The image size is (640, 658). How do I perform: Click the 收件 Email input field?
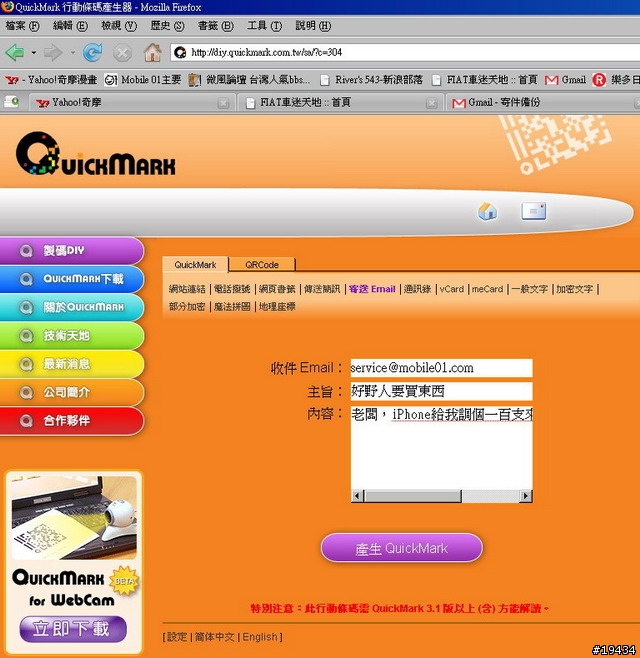tap(441, 368)
